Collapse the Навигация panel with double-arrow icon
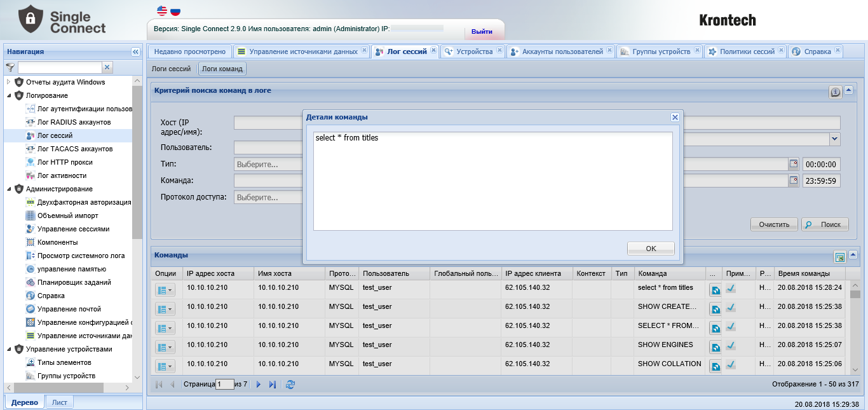This screenshot has width=868, height=410. coord(135,51)
